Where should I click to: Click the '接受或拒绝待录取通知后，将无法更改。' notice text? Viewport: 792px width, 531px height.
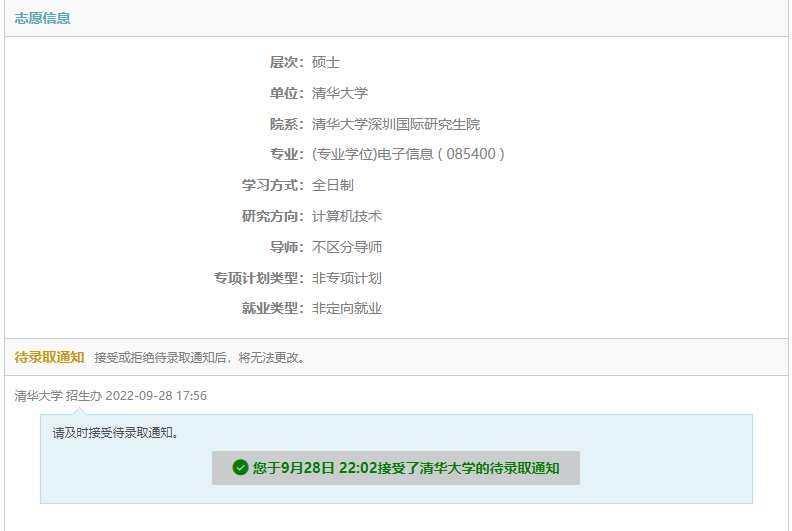(200, 358)
